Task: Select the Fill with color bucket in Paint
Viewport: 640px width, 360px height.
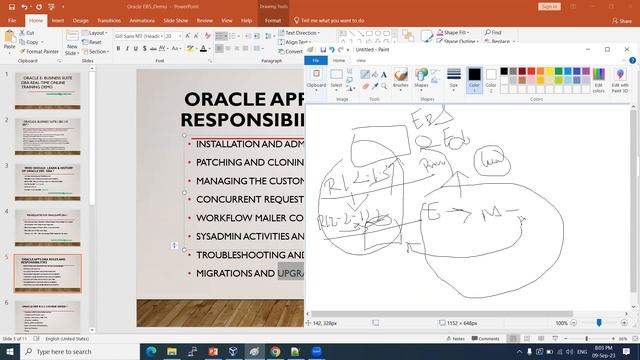Action: click(x=375, y=74)
